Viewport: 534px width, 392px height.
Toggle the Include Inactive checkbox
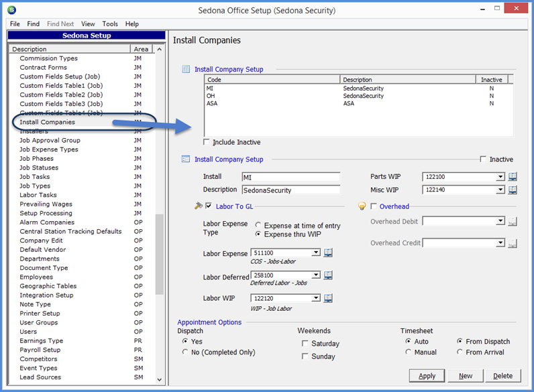(x=207, y=142)
